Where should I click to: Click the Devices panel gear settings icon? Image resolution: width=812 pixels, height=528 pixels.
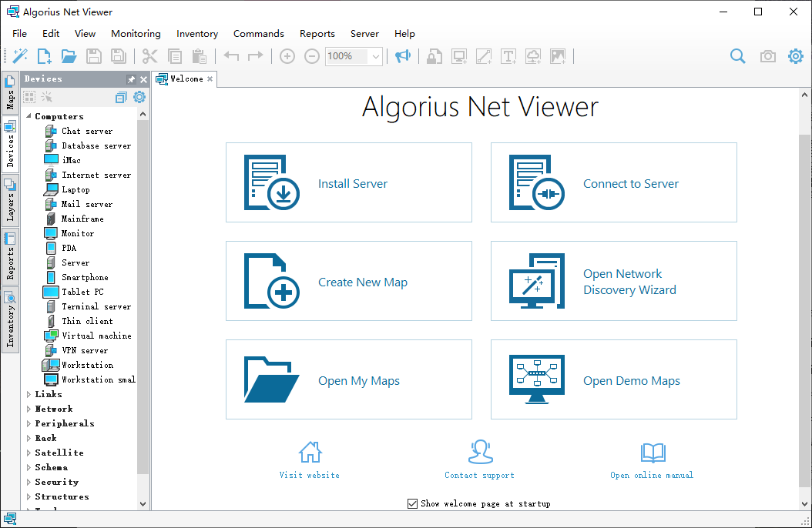(139, 97)
